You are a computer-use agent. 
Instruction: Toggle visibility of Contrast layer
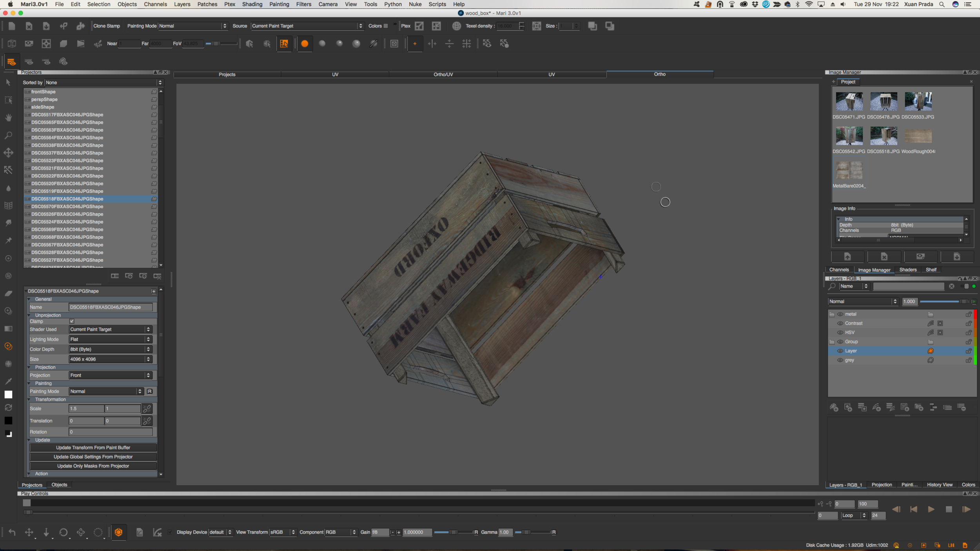pos(840,323)
